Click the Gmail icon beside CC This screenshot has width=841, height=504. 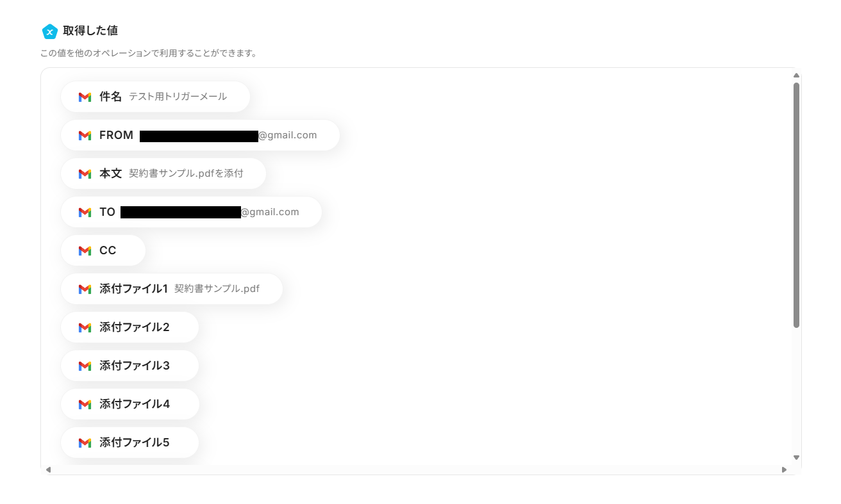[x=85, y=250]
